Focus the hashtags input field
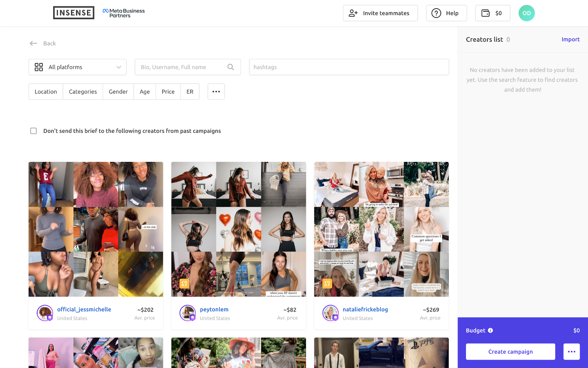Viewport: 588px width, 368px height. tap(349, 67)
